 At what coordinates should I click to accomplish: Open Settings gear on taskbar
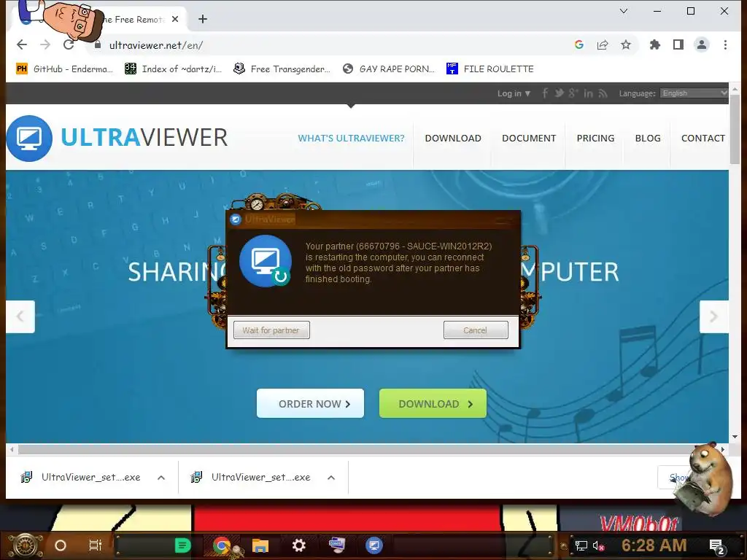(x=298, y=545)
